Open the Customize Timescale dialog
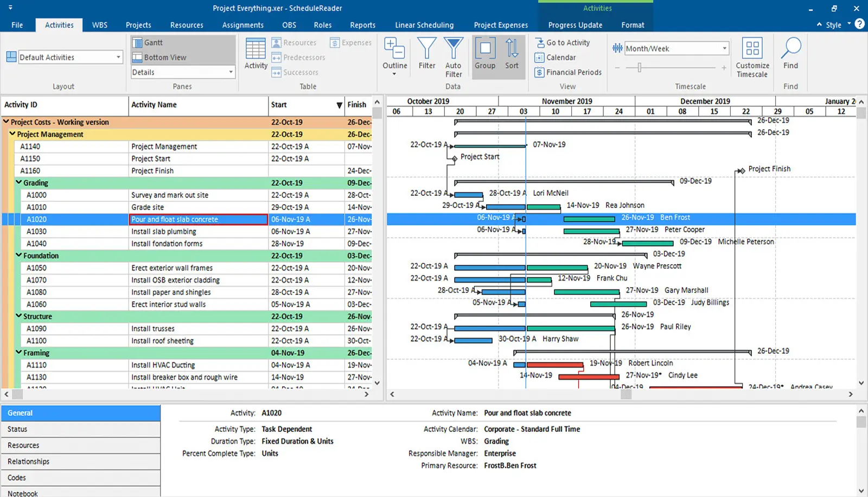868x497 pixels. coord(752,56)
